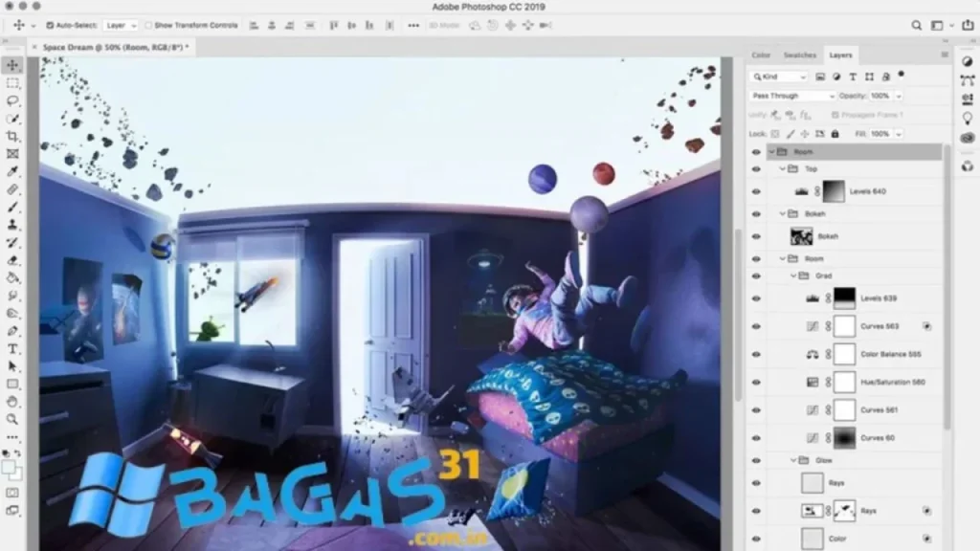Select the Eraser tool

(12, 260)
